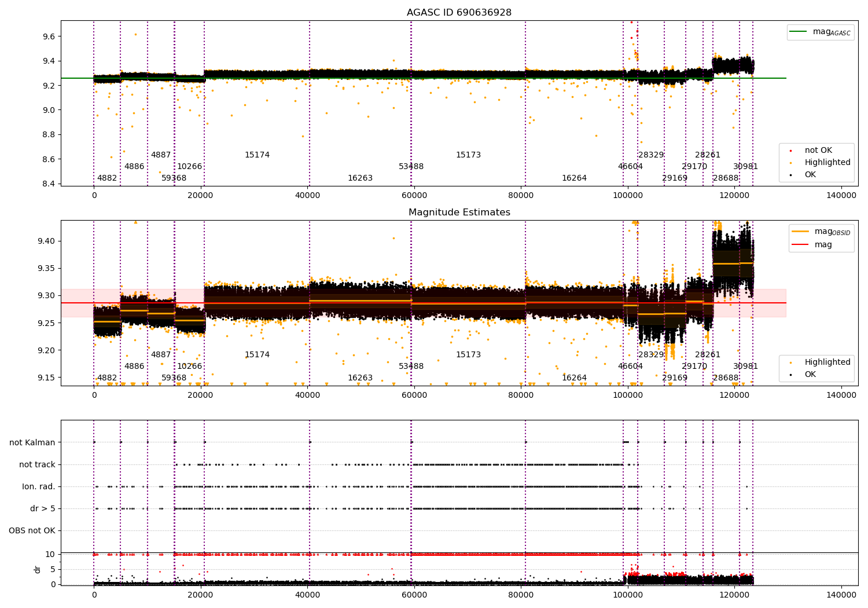Click the 9.6 tick on top plot y-axis

pyautogui.click(x=48, y=36)
